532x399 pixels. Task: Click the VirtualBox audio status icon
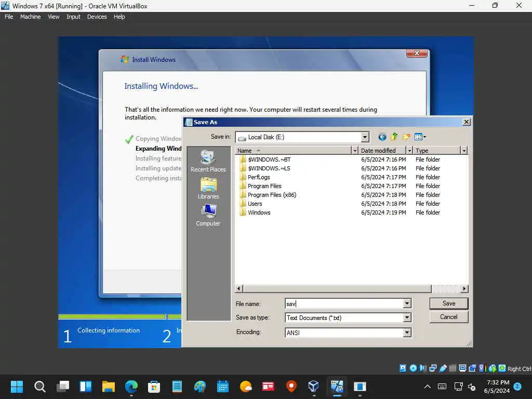423,368
